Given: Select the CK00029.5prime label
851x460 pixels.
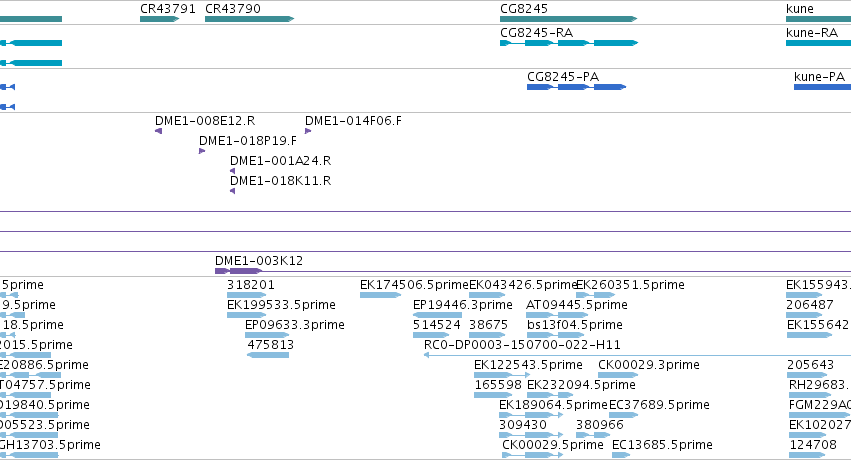Looking at the screenshot, I should tap(552, 445).
